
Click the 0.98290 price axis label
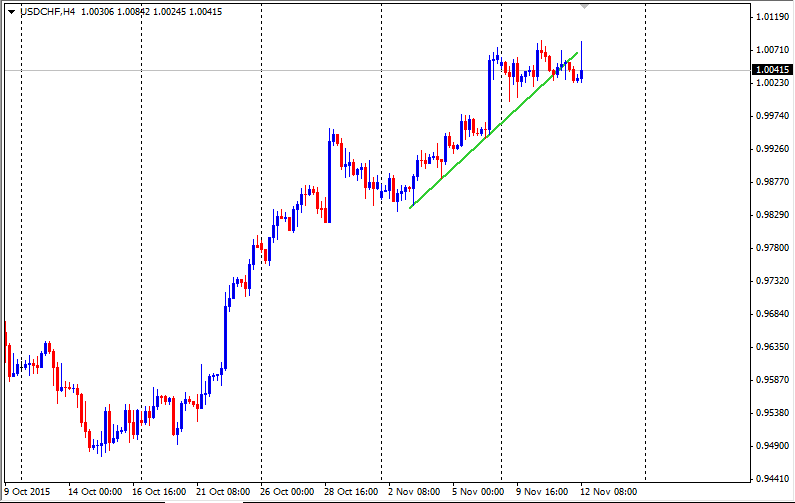pos(773,214)
